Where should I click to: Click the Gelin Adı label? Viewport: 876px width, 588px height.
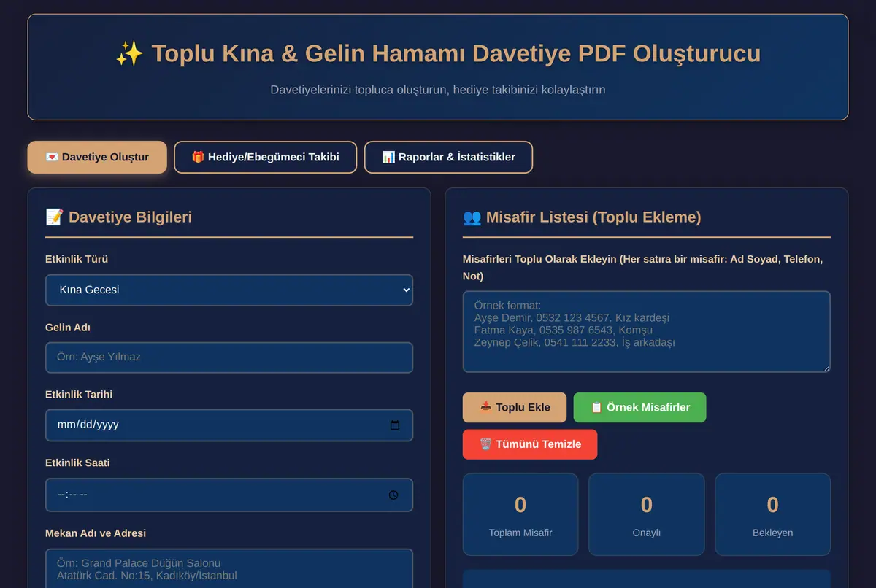click(x=68, y=328)
